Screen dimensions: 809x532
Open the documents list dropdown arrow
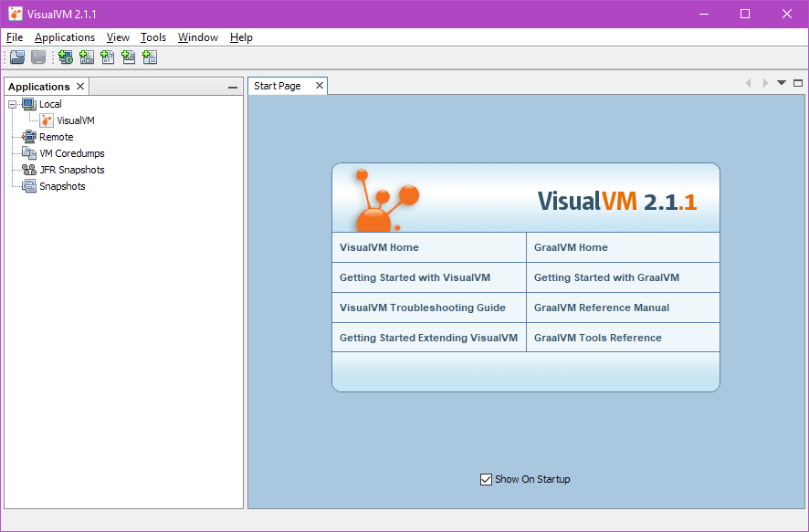(782, 83)
